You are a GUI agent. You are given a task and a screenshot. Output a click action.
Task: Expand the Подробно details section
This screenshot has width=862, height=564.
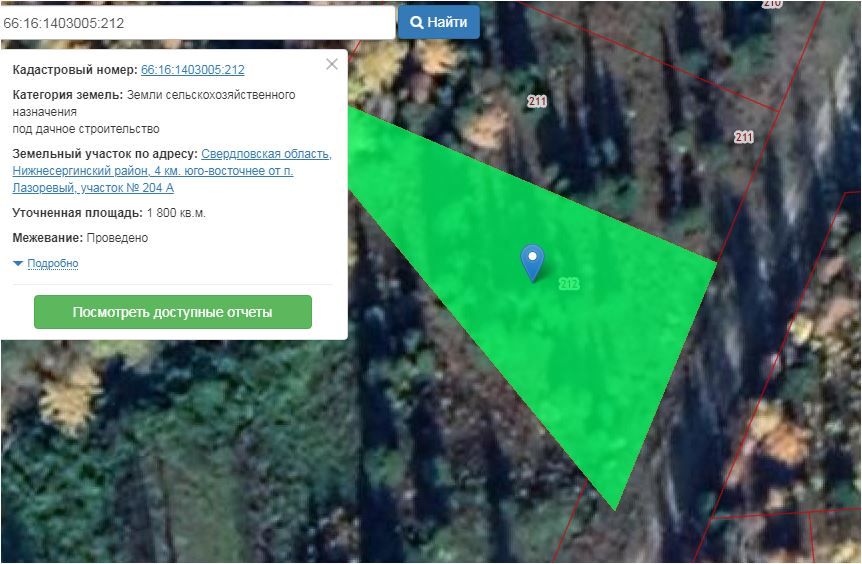pyautogui.click(x=53, y=263)
